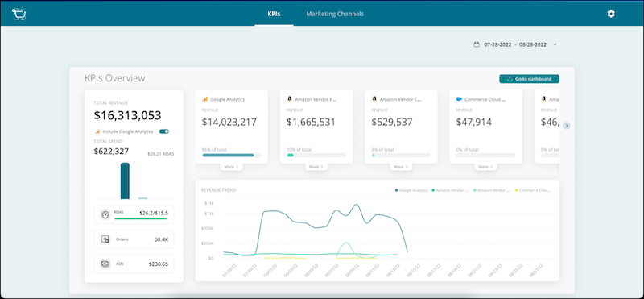The height and width of the screenshot is (299, 644).
Task: Click the tall revenue bar in spend chart
Action: 125,181
